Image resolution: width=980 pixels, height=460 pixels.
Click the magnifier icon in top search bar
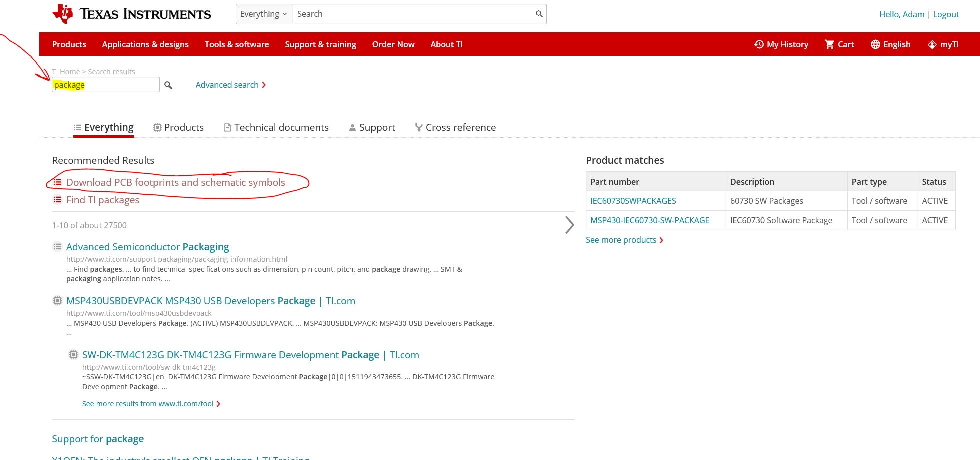(539, 14)
